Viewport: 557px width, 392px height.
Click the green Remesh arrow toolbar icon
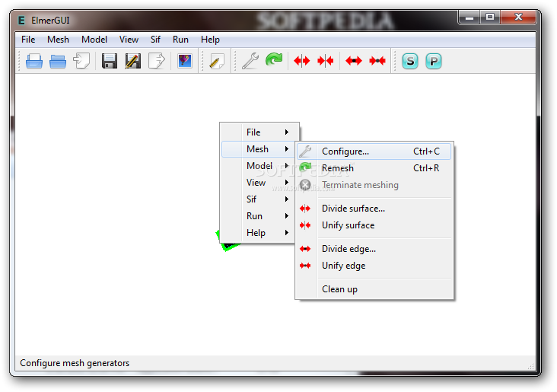click(x=274, y=59)
